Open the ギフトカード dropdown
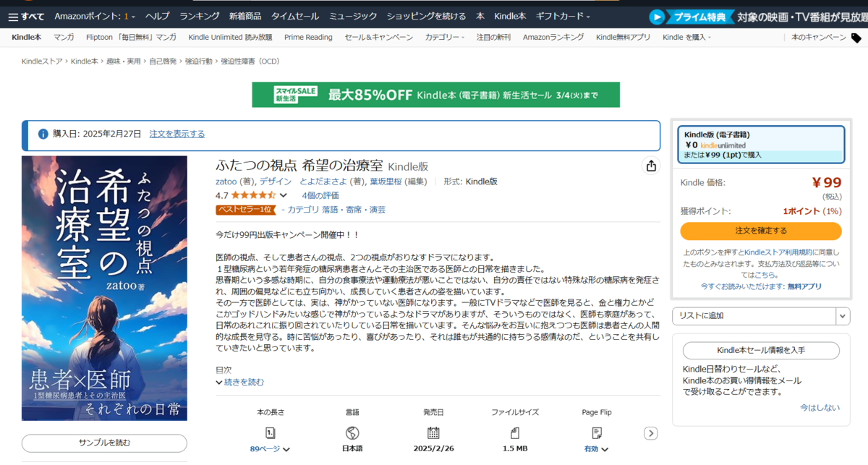Viewport: 868px width, 465px height. coord(563,16)
